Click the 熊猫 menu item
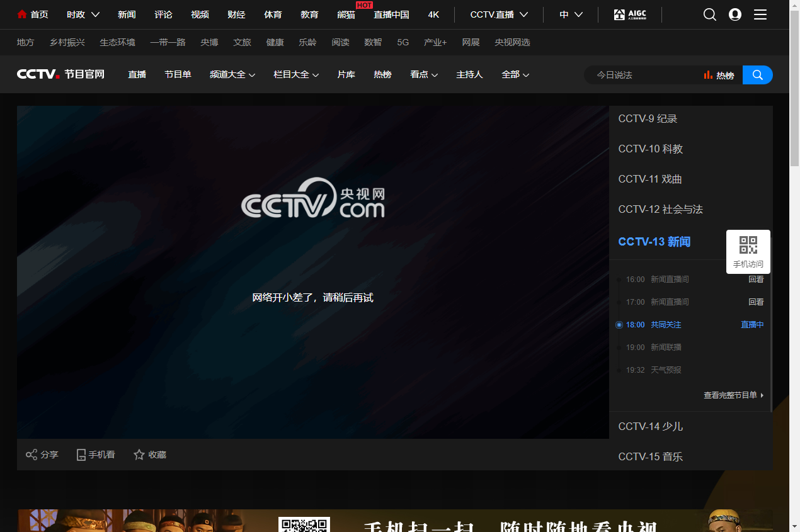 (346, 14)
